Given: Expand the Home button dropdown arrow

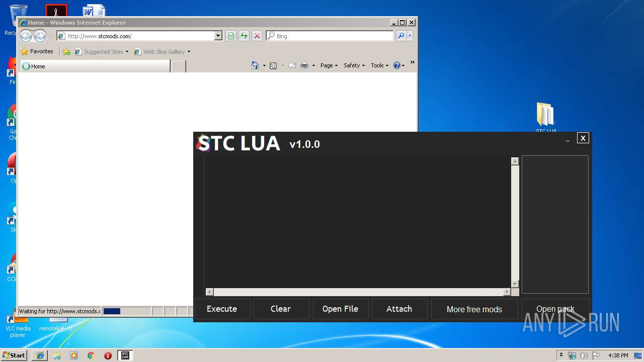Looking at the screenshot, I should click(x=264, y=65).
